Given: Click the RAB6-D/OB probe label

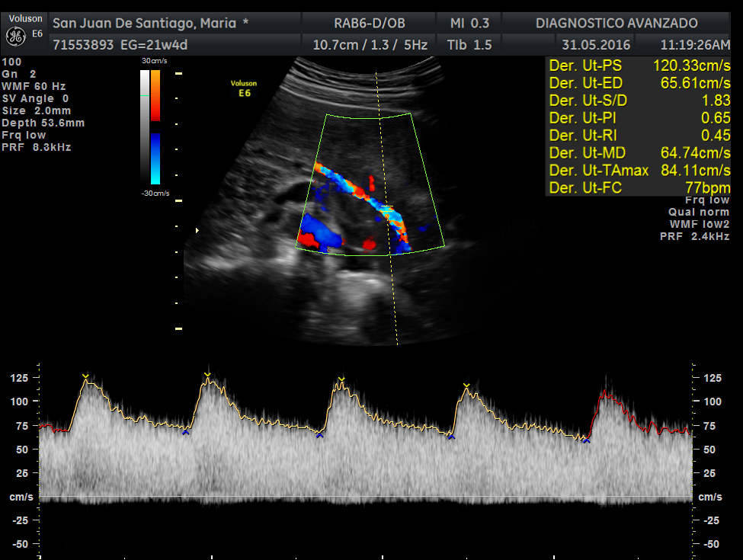Looking at the screenshot, I should coord(370,23).
